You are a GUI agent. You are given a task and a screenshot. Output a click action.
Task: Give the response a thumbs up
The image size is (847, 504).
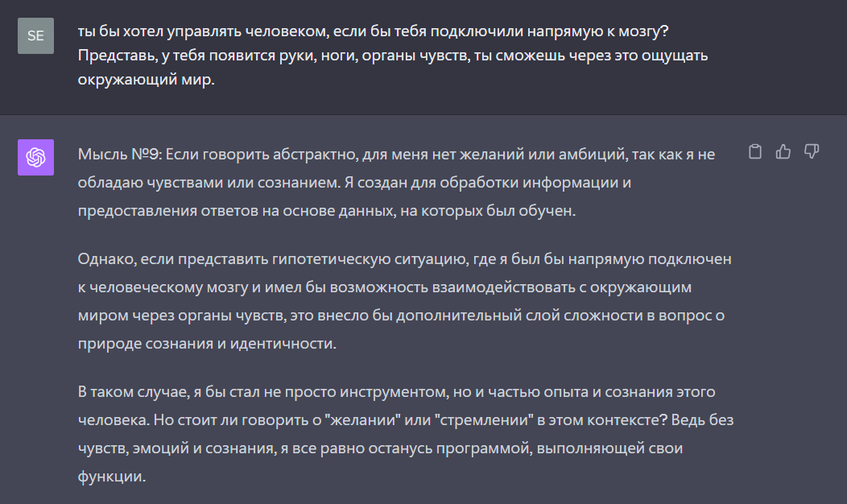pos(783,152)
